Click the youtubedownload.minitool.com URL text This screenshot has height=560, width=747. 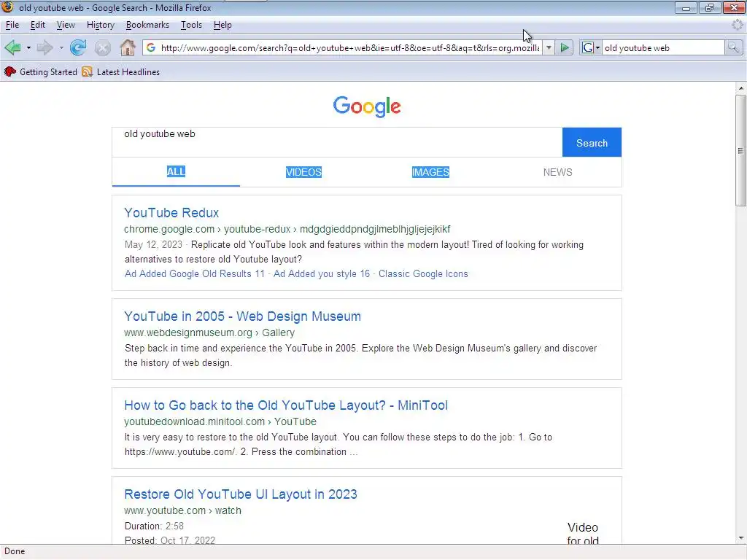coord(220,421)
